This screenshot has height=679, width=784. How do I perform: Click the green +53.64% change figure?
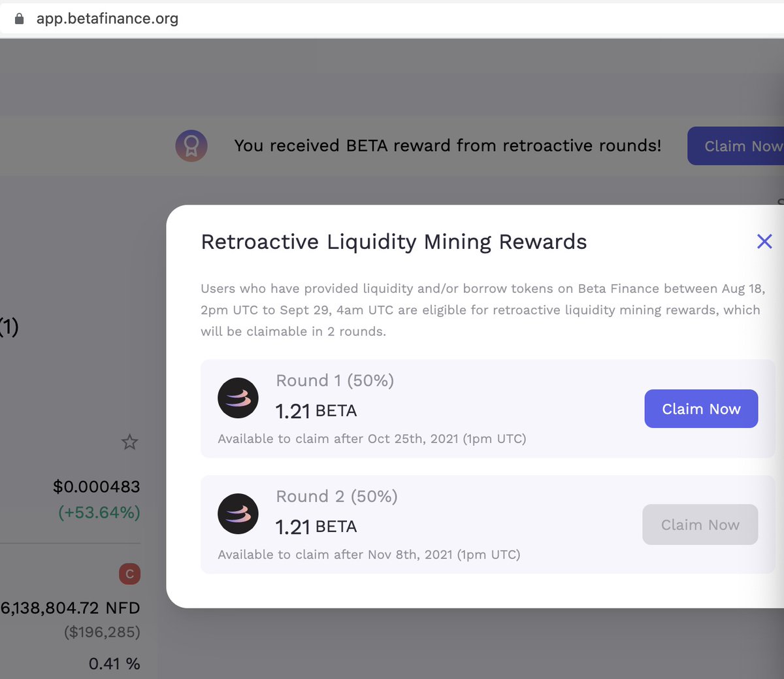[98, 512]
